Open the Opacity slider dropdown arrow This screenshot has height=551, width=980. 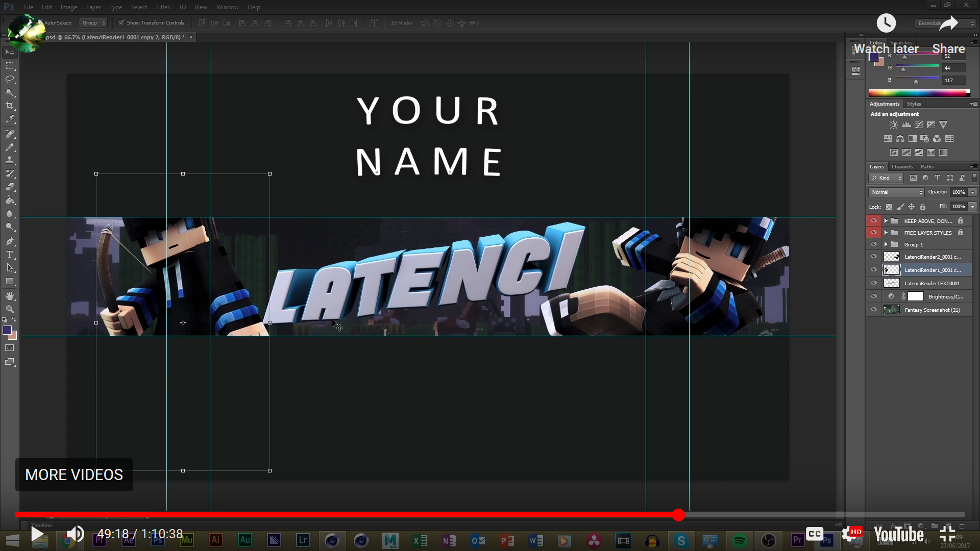[973, 192]
